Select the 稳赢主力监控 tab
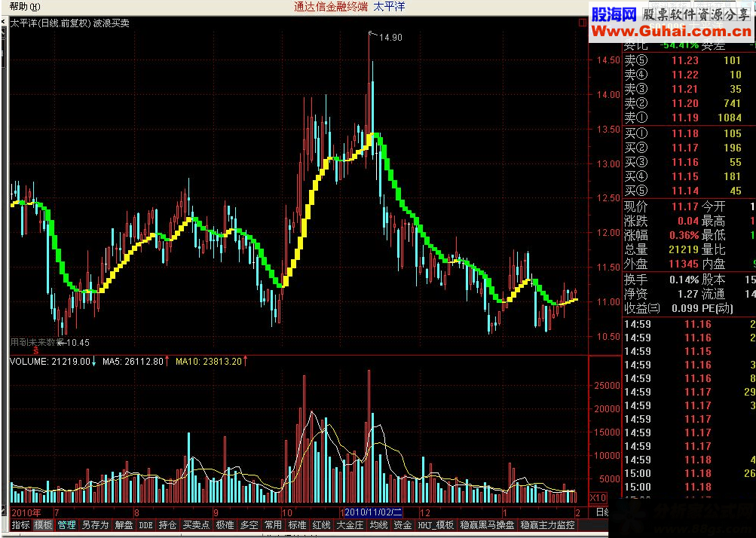Viewport: 756px width, 538px height. (548, 525)
